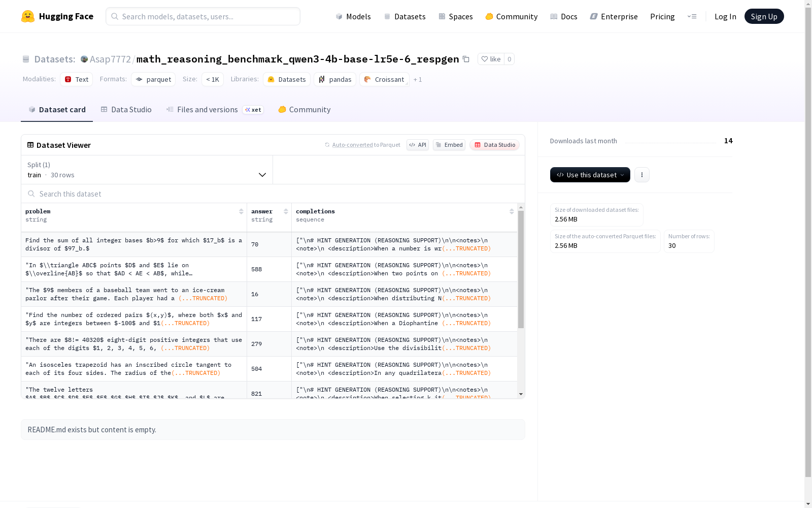This screenshot has width=812, height=508.
Task: Open Community in the top navigation
Action: point(512,16)
